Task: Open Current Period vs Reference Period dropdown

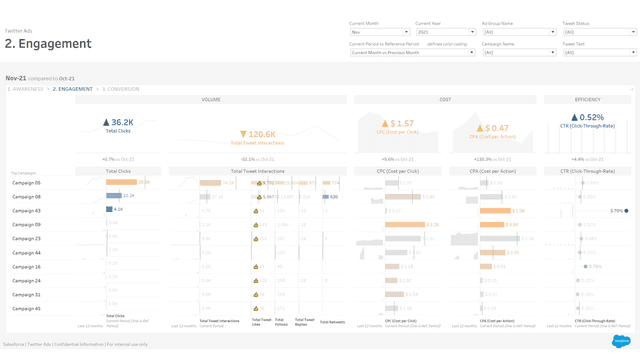Action: pos(413,52)
